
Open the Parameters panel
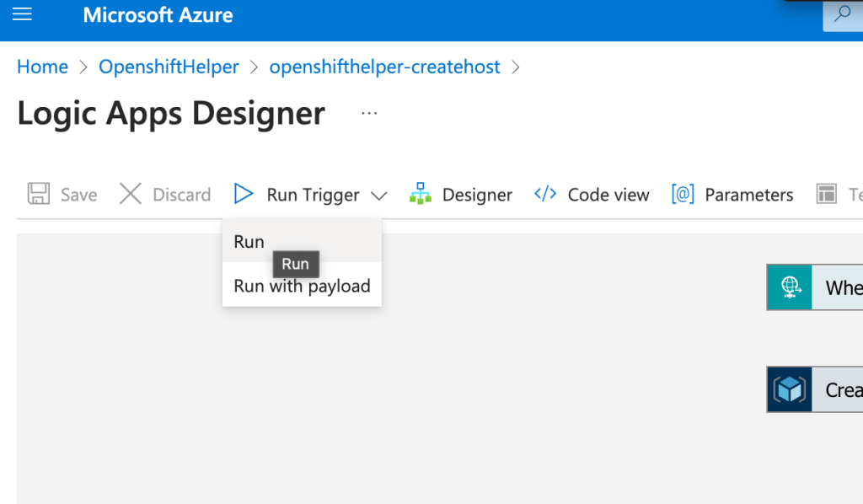[x=732, y=194]
